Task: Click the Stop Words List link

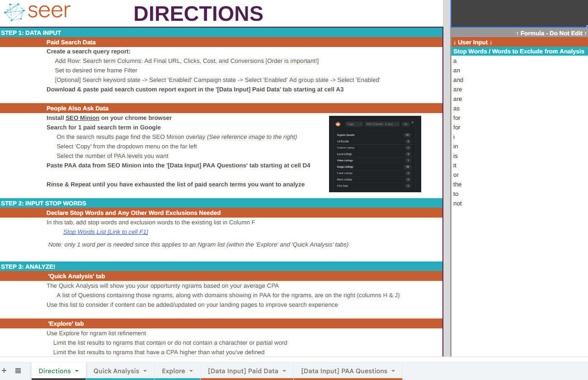Action: (105, 232)
